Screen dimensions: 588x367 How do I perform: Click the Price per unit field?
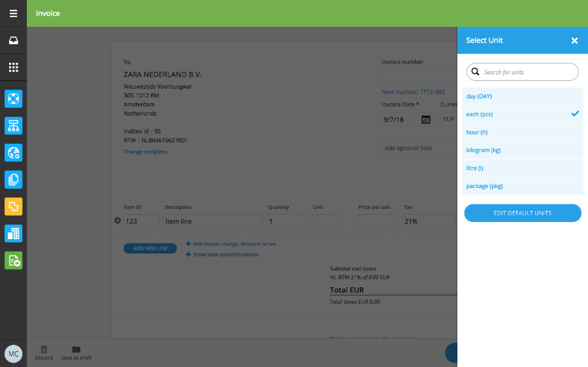coord(376,221)
